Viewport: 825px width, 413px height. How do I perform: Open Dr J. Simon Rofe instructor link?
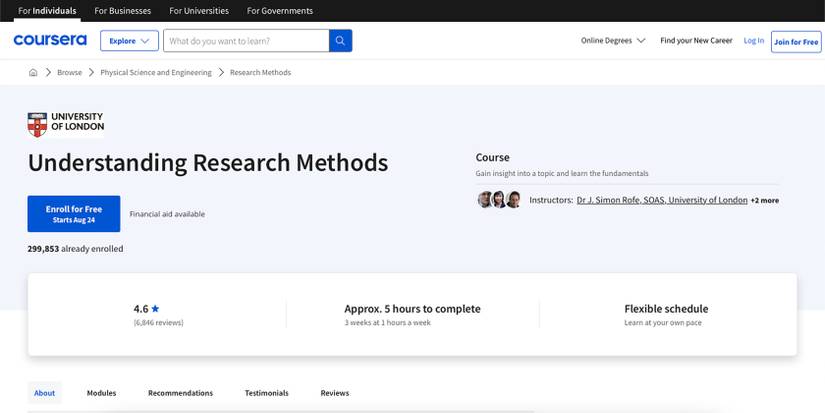662,200
